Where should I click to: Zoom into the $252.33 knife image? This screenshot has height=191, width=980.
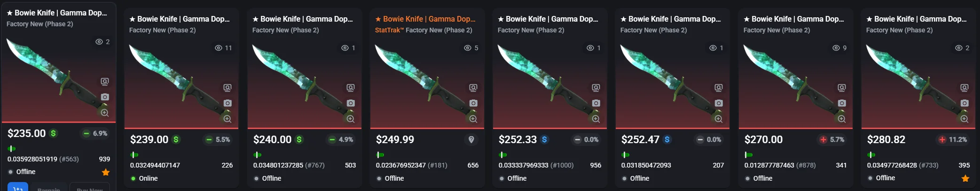(596, 119)
